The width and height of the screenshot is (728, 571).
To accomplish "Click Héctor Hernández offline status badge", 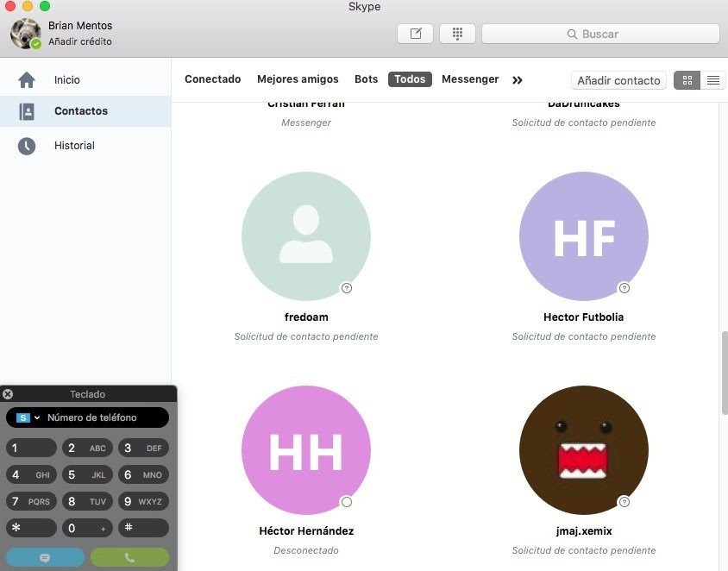I will pos(347,502).
